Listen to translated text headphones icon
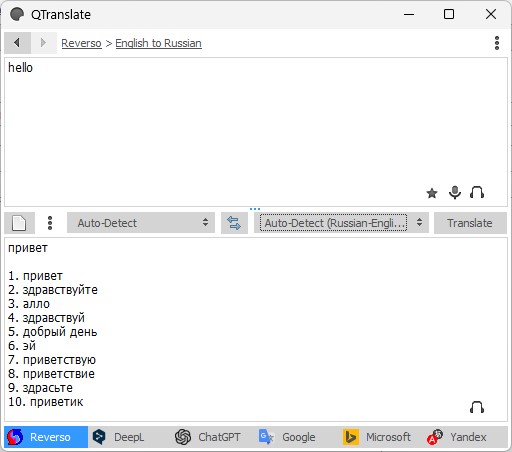 pos(477,407)
